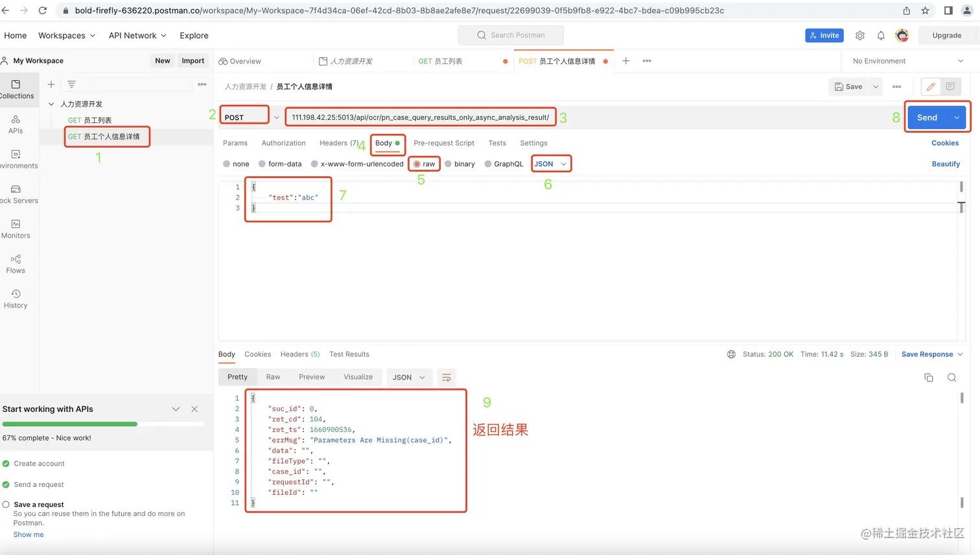Viewport: 980px width, 555px height.
Task: Click the request URL input field
Action: pyautogui.click(x=420, y=117)
